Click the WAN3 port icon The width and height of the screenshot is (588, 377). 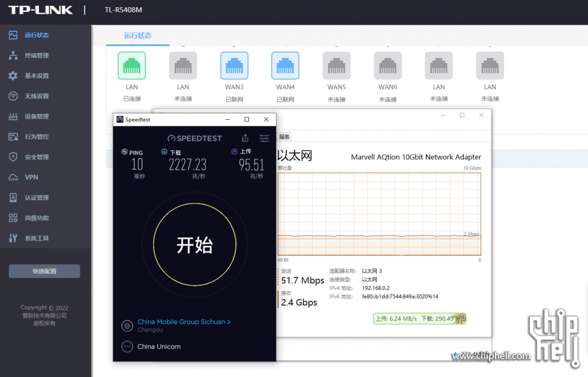click(235, 65)
